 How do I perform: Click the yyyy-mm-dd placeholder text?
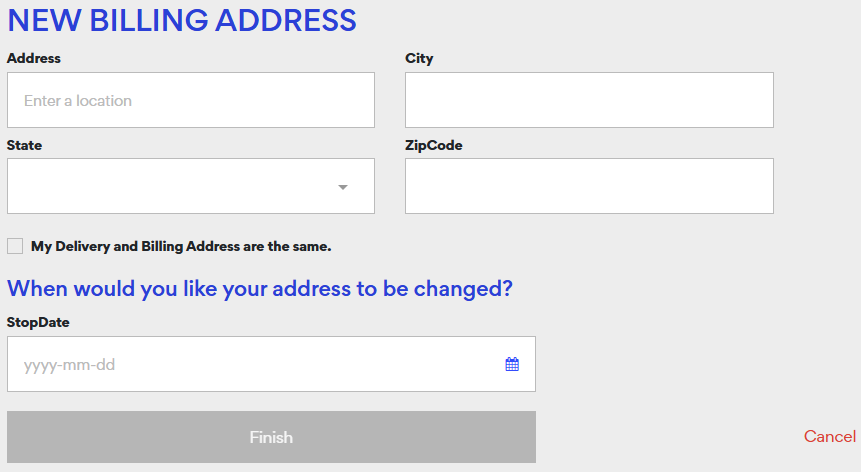tap(69, 365)
